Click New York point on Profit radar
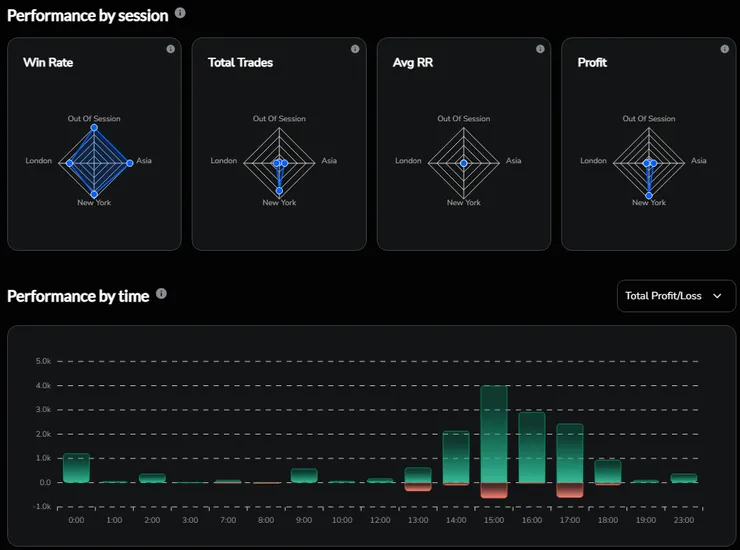 click(x=649, y=193)
